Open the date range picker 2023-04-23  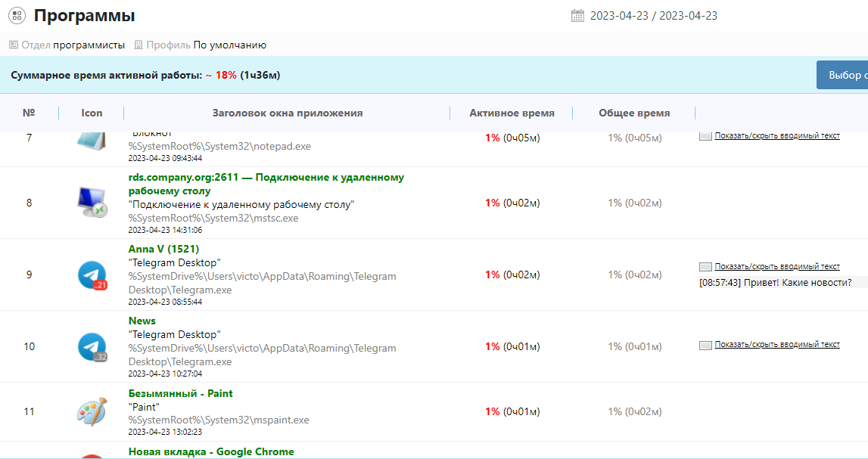click(653, 16)
